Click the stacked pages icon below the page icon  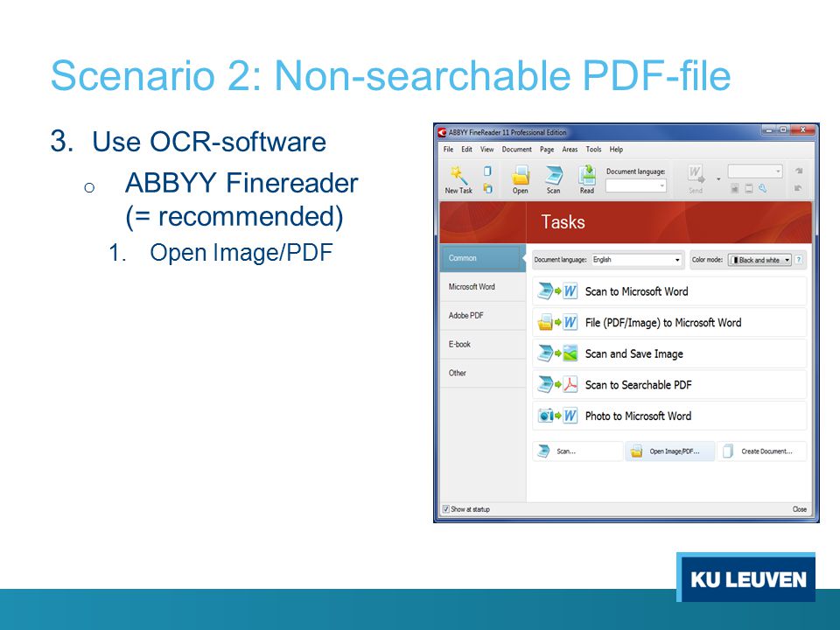pyautogui.click(x=487, y=188)
